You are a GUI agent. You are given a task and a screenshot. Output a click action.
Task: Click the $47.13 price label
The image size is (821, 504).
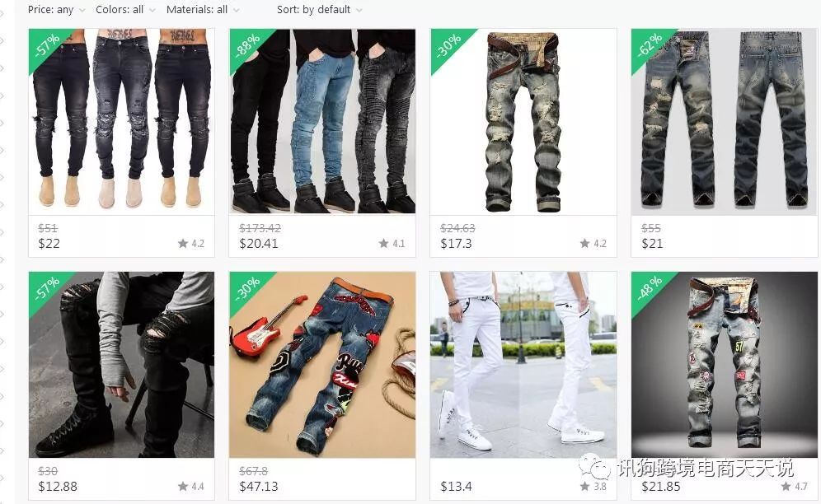coord(259,486)
